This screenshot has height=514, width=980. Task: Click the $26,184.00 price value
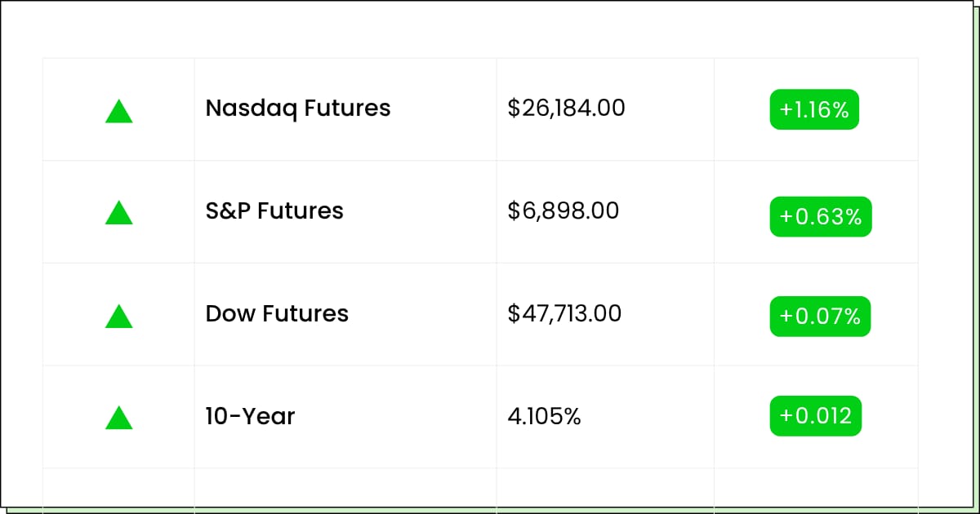click(x=566, y=109)
